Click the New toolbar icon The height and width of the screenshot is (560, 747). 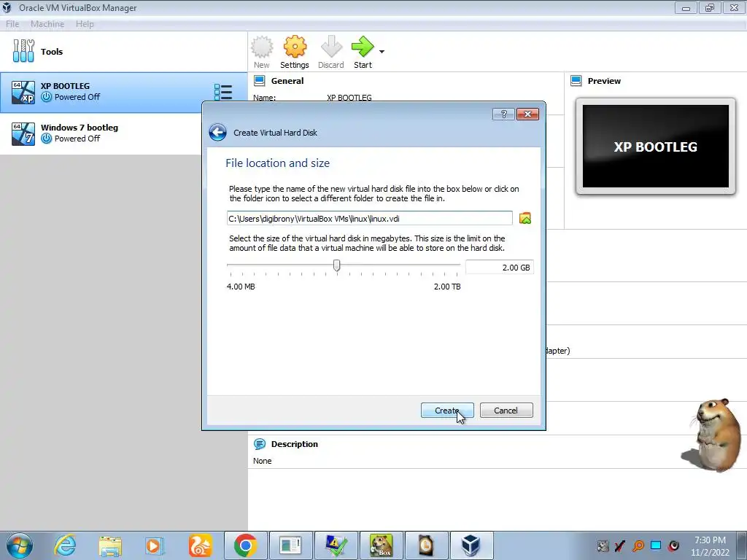click(x=262, y=52)
